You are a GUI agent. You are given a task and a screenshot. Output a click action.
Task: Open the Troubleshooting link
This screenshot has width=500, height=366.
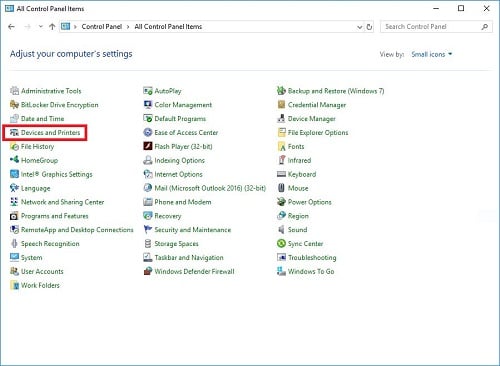click(312, 257)
